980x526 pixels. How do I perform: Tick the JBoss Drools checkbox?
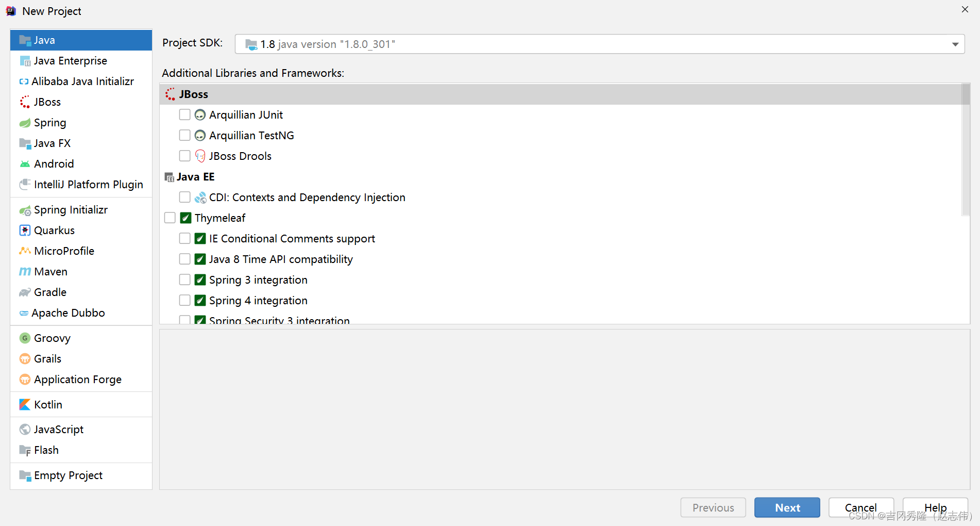(x=185, y=156)
